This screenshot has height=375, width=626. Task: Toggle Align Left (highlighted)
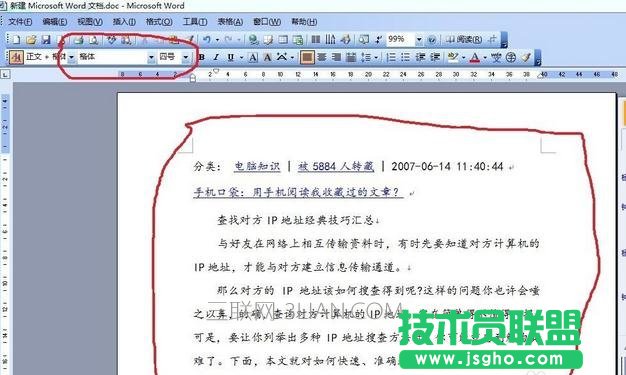307,57
